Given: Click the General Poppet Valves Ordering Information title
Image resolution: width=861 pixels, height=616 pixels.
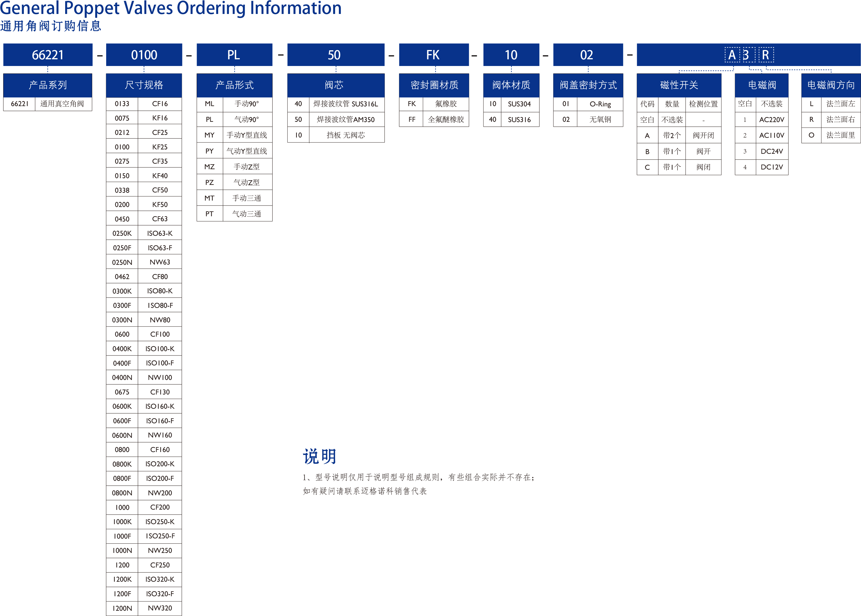Looking at the screenshot, I should 171,8.
